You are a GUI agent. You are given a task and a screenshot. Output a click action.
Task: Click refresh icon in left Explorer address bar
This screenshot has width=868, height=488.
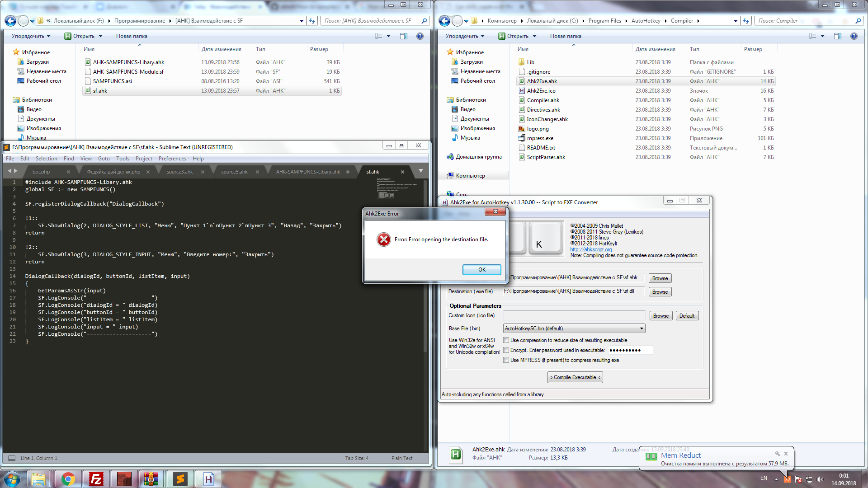312,21
